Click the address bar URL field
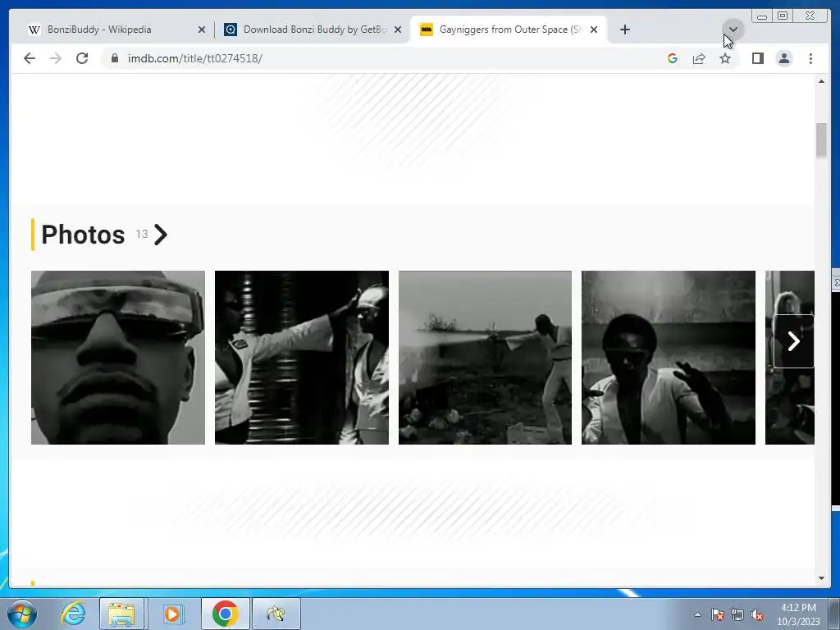Screen dimensions: 840x630 point(381,58)
